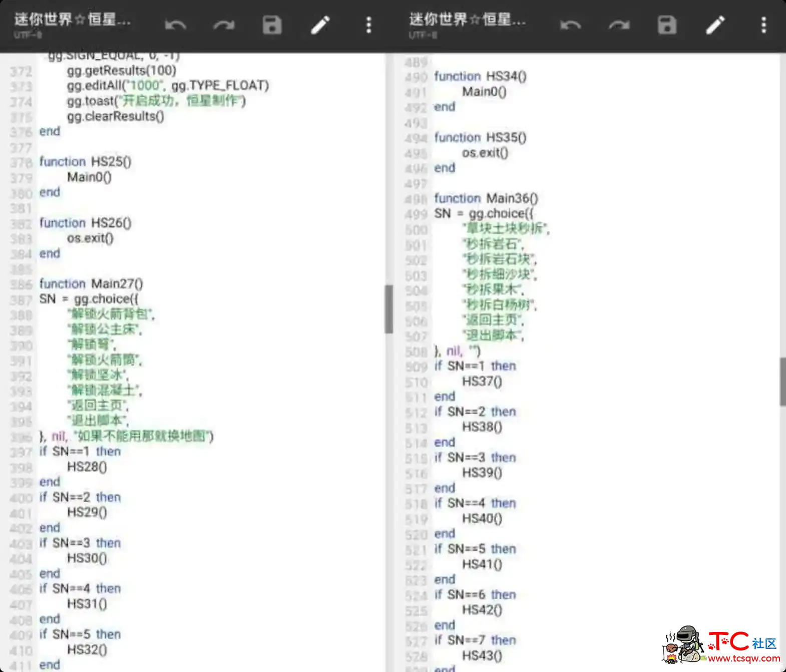Viewport: 786px width, 672px height.
Task: Click 'os.exit()' on line 495
Action: [485, 153]
